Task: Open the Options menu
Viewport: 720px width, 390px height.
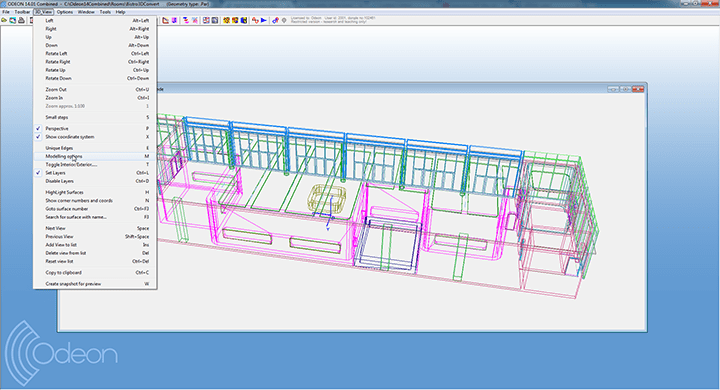Action: [65, 12]
